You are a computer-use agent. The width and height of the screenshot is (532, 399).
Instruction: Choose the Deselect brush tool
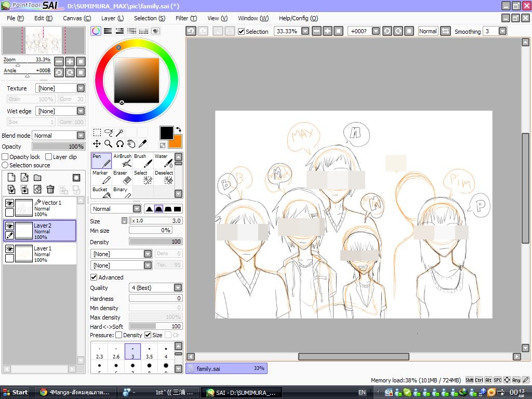pos(164,177)
